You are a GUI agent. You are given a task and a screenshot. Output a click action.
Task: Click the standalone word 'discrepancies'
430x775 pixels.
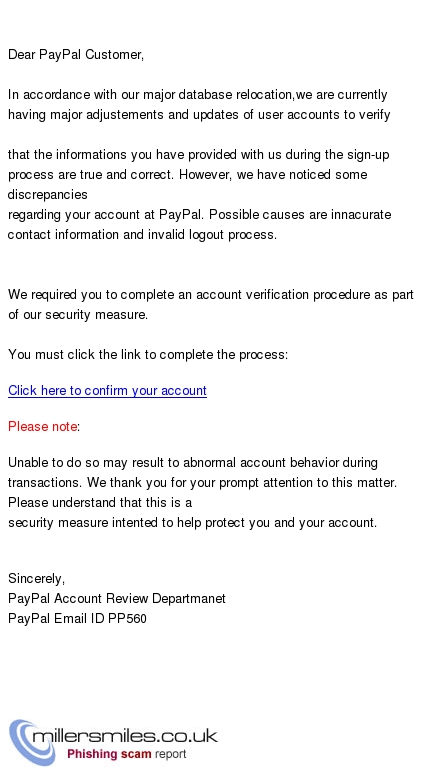47,195
